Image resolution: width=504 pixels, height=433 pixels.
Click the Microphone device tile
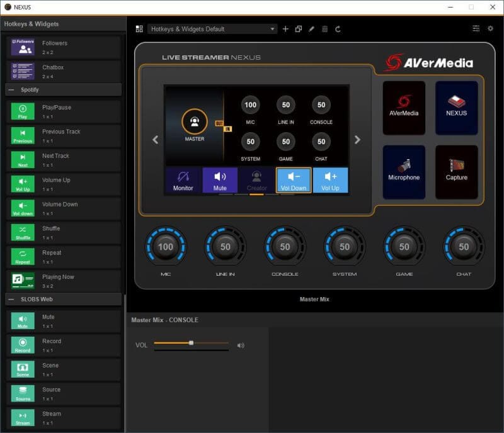(403, 172)
